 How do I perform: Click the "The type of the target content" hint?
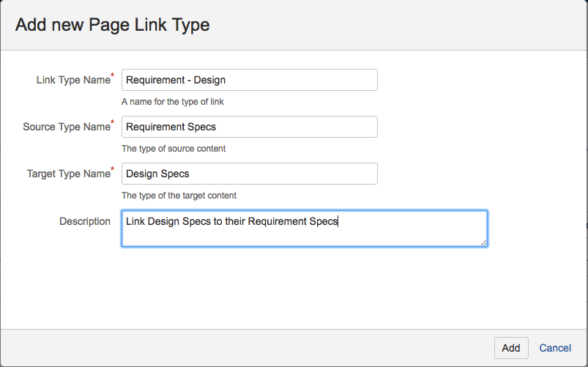click(x=179, y=196)
